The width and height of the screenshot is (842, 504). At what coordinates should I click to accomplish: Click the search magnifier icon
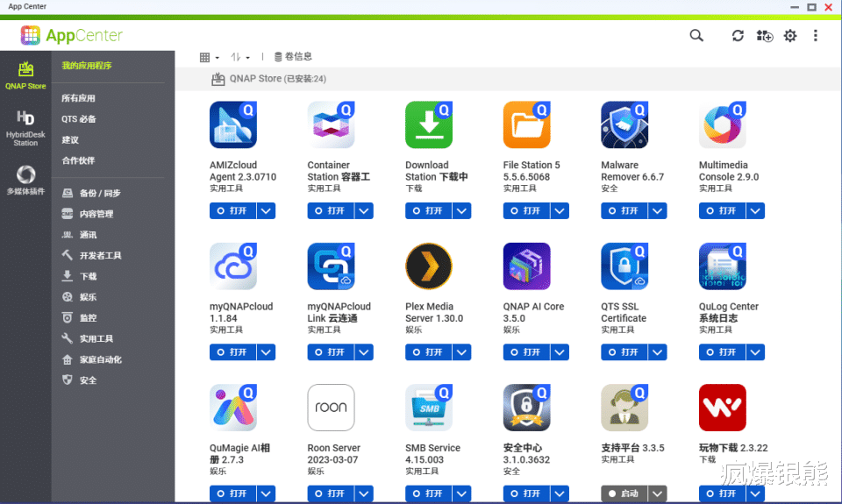point(696,35)
